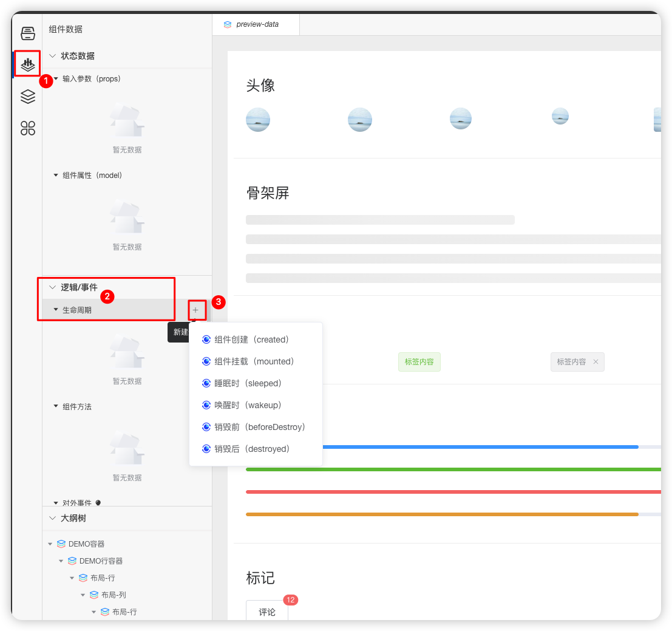Collapse the 逻辑/事件 section
Image resolution: width=672 pixels, height=631 pixels.
point(52,287)
